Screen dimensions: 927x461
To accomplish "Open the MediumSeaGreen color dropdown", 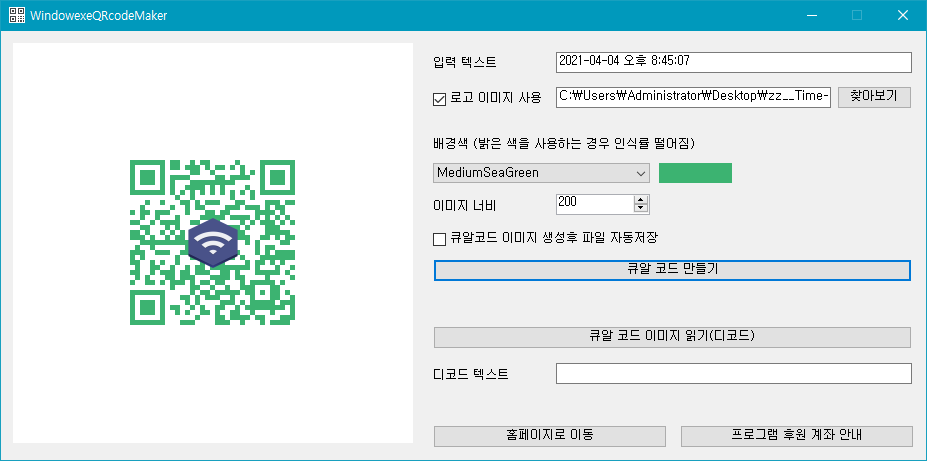I will [x=542, y=173].
